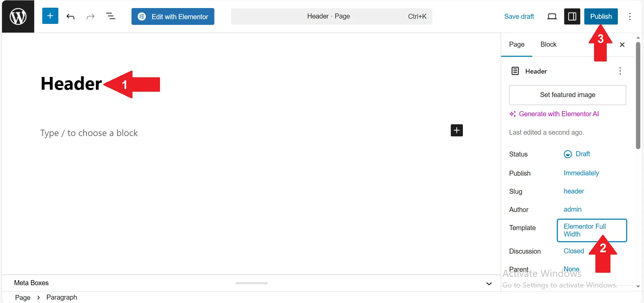The image size is (644, 303).
Task: Open the Header page kebab menu
Action: click(x=620, y=71)
